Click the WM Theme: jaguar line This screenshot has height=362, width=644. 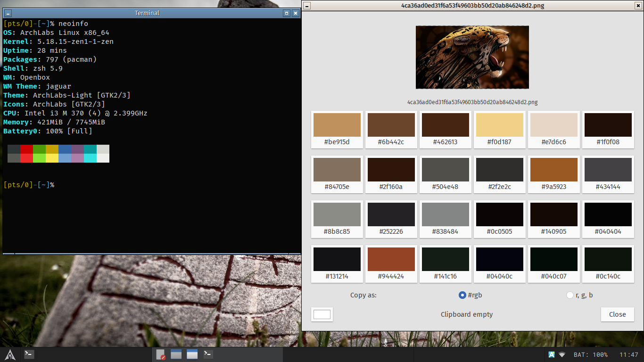(x=37, y=86)
